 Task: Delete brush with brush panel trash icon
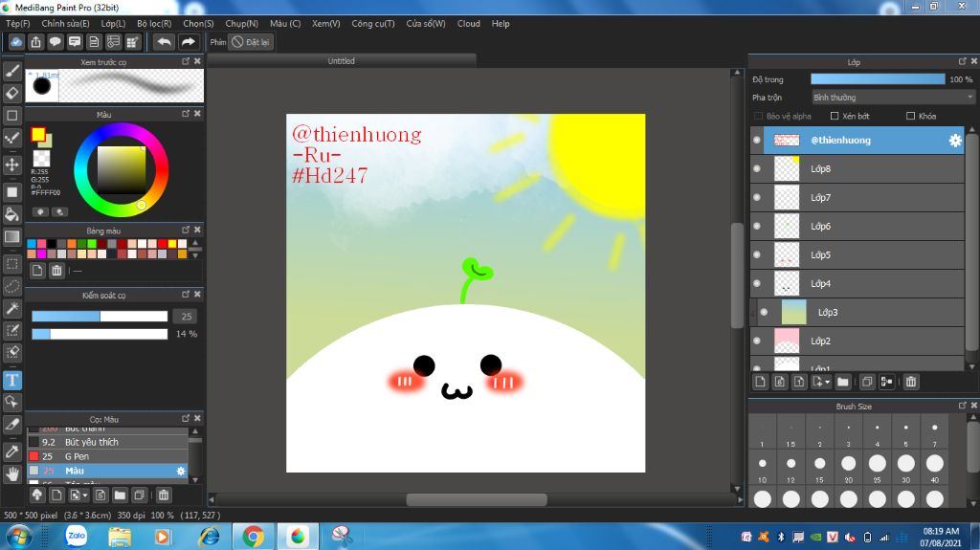163,495
